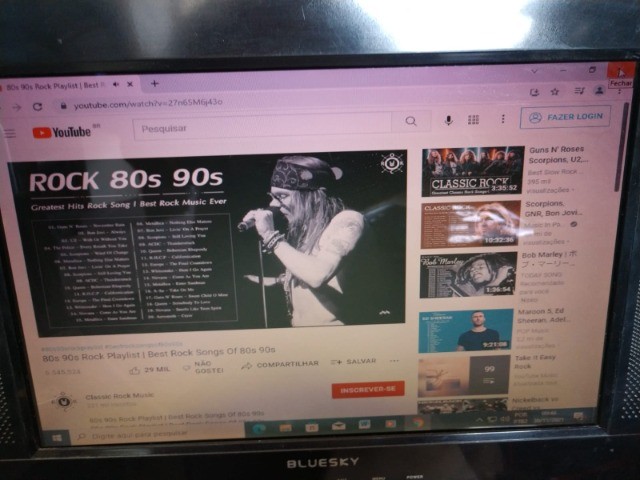Click SALVAR to save the video
The height and width of the screenshot is (480, 640).
pyautogui.click(x=353, y=362)
